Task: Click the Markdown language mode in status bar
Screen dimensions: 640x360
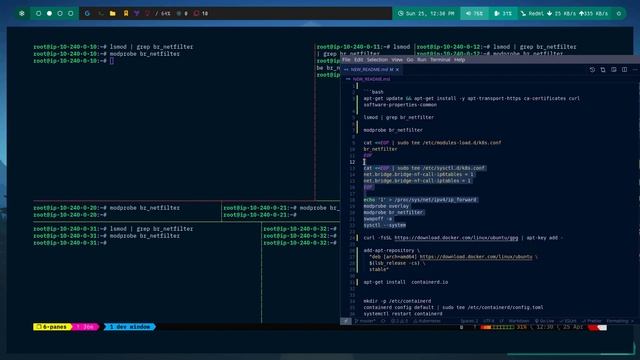Action: point(519,321)
